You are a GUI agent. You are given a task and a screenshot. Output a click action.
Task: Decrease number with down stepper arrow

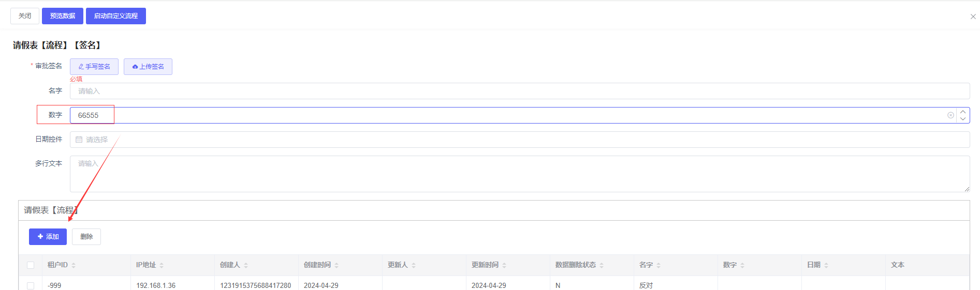pos(963,119)
